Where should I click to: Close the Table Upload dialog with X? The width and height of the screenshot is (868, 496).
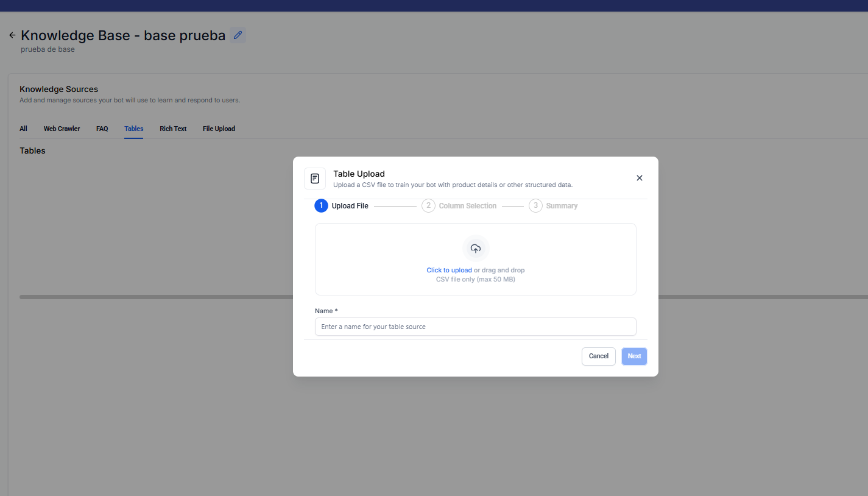[639, 178]
